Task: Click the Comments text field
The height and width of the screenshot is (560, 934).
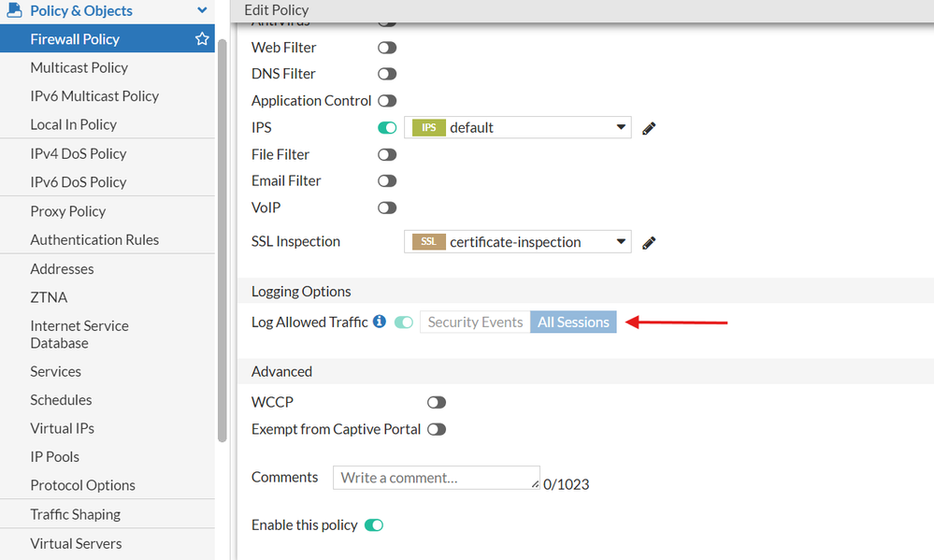Action: (436, 478)
